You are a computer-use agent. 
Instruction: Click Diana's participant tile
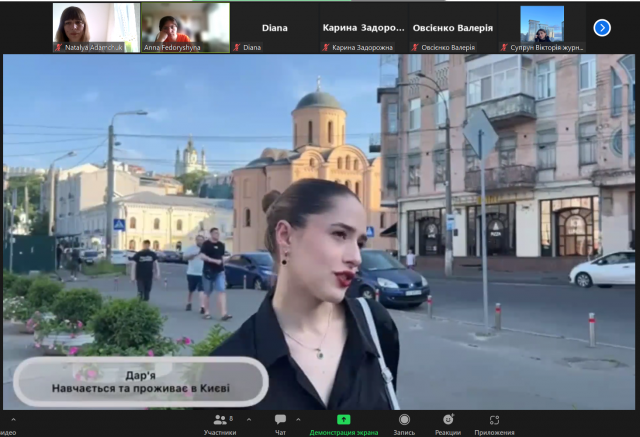[273, 28]
